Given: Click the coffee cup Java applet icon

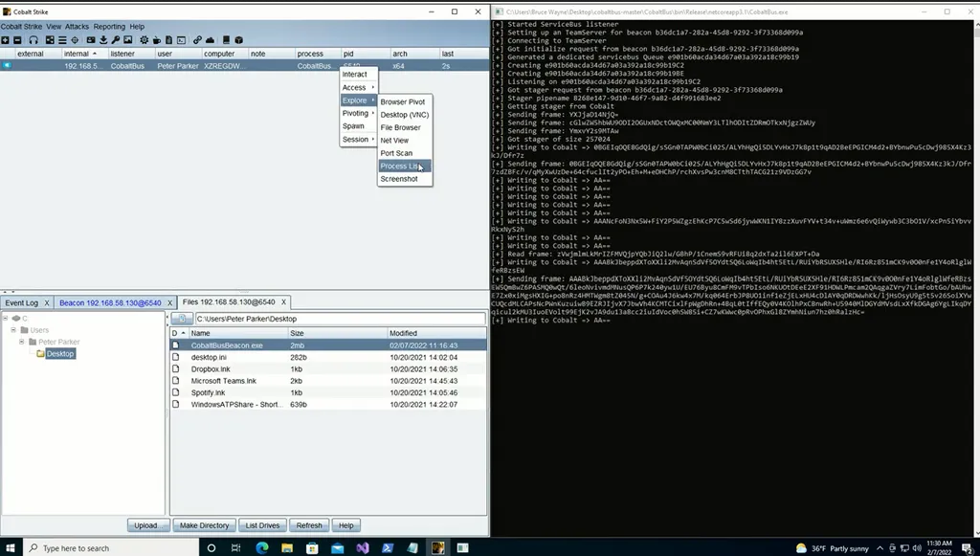Looking at the screenshot, I should [x=157, y=40].
